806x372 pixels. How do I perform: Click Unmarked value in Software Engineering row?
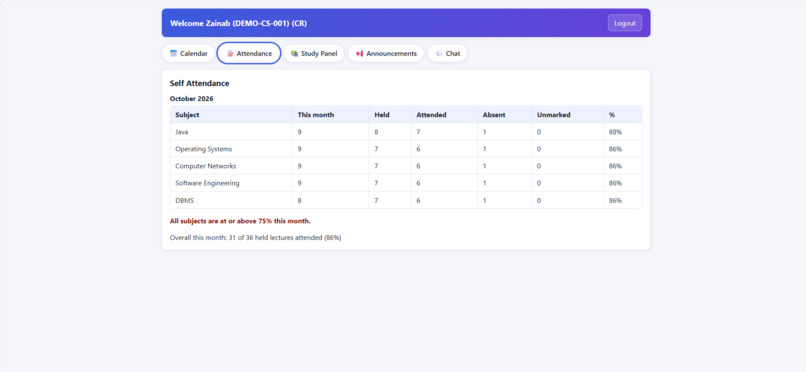pyautogui.click(x=539, y=183)
